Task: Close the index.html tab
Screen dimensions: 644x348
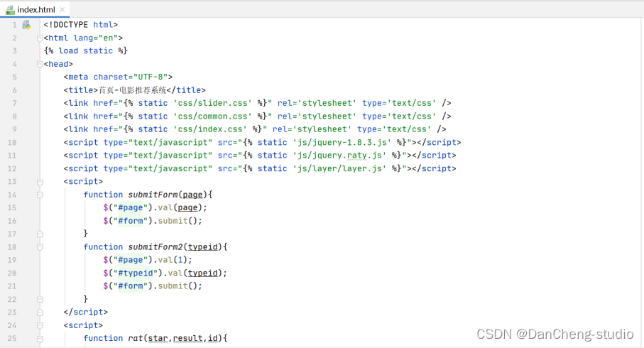Action: tap(62, 9)
